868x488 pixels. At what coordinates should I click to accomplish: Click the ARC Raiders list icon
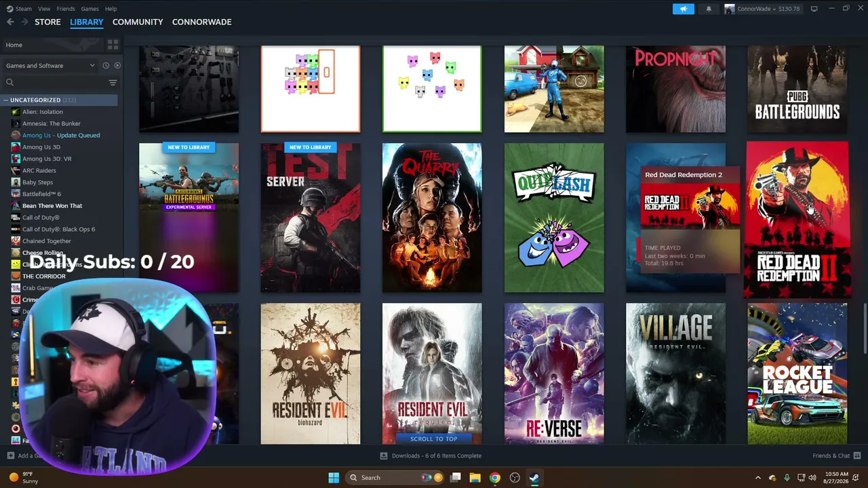[x=16, y=171]
